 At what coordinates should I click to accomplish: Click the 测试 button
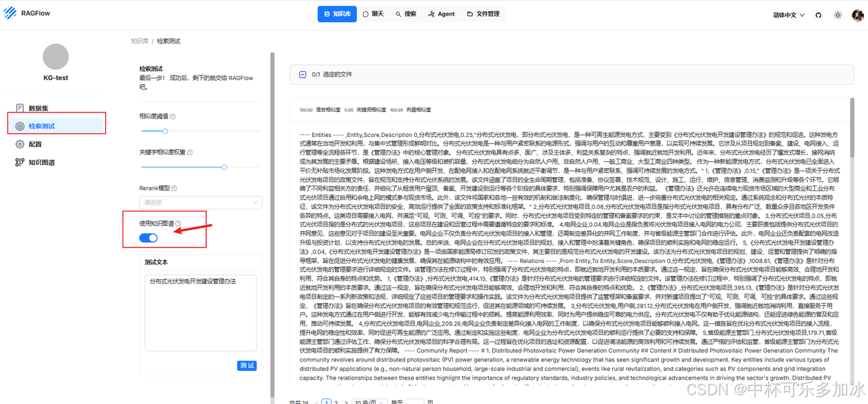[x=247, y=365]
